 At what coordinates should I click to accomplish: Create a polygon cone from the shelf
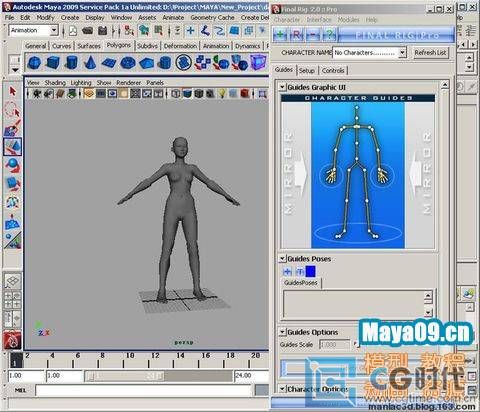pyautogui.click(x=90, y=62)
